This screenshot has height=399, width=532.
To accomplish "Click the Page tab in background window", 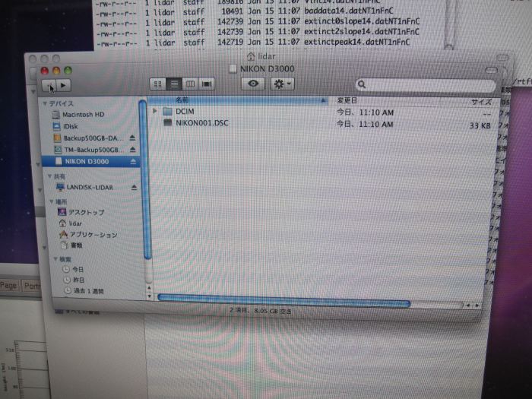I will tap(8, 285).
